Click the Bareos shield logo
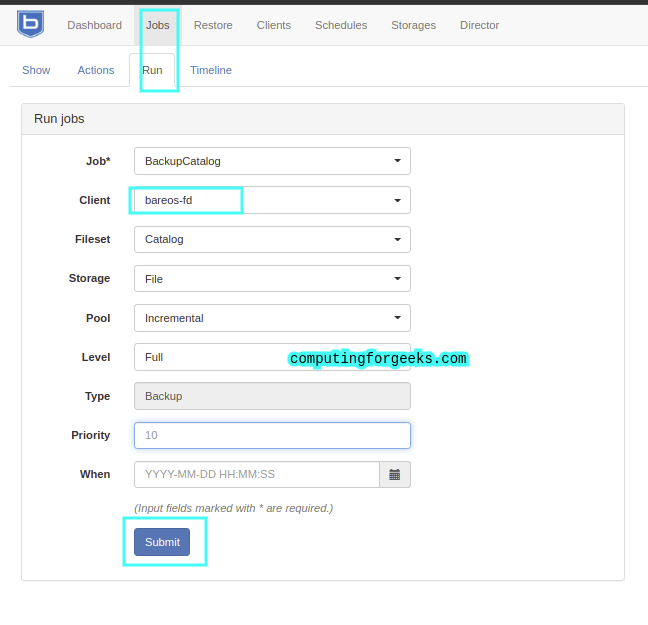 (30, 24)
